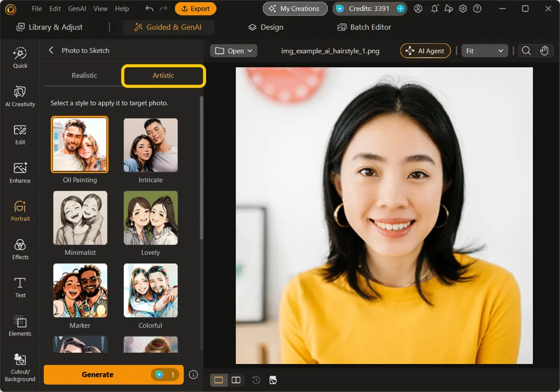The width and height of the screenshot is (560, 392).
Task: Open the View menu
Action: [x=100, y=8]
